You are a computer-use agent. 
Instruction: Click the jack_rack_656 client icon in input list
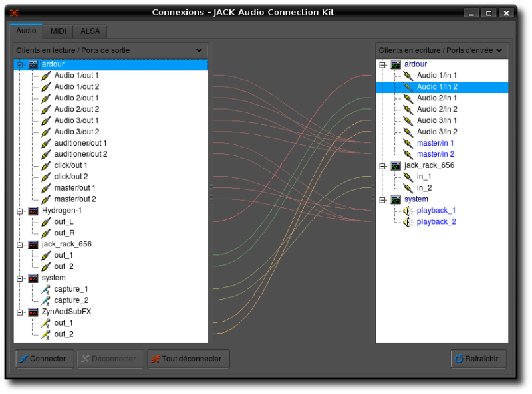coord(396,166)
